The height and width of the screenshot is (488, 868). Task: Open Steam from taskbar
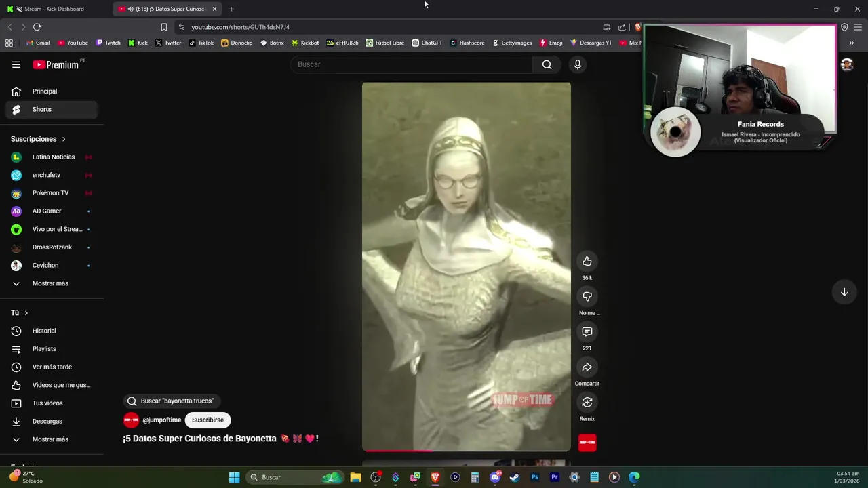pyautogui.click(x=515, y=477)
